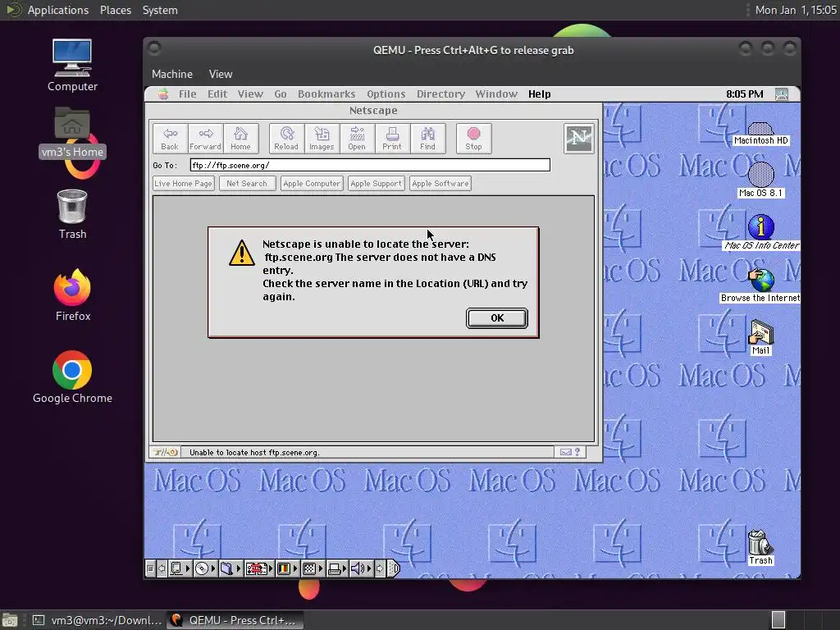This screenshot has height=630, width=840.
Task: Click the Go To URL field
Action: tap(370, 165)
